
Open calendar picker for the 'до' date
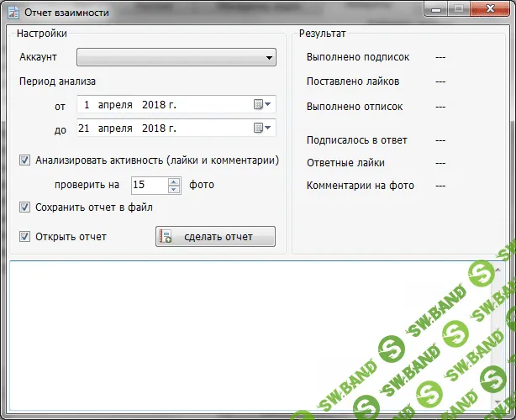tap(262, 128)
